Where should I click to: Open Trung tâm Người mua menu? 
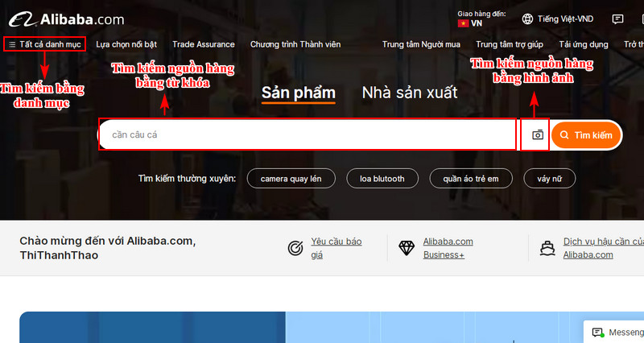[421, 44]
